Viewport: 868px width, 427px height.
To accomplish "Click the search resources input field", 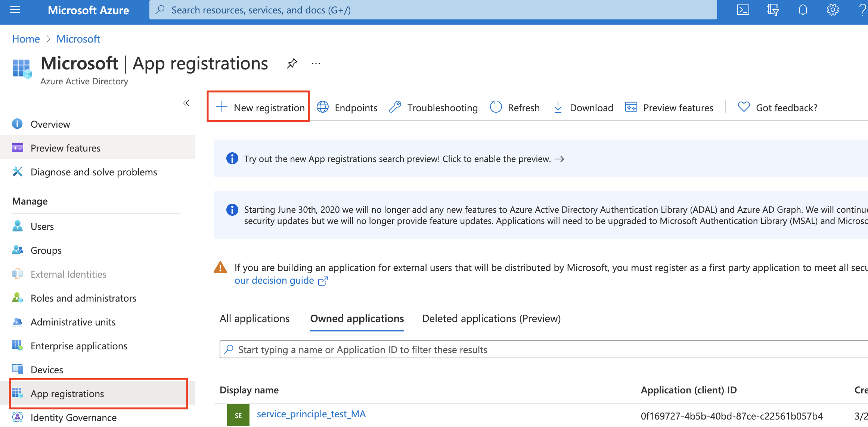I will (434, 10).
